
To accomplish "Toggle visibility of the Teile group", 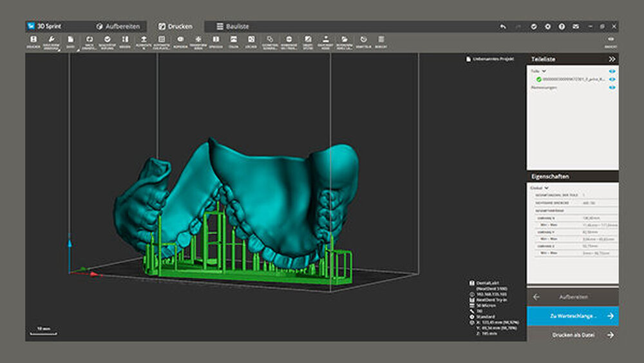I will click(x=612, y=71).
